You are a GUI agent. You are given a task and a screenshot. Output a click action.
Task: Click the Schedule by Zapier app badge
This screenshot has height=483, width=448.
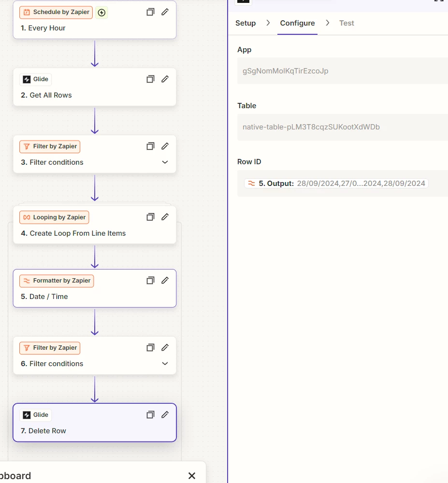[56, 13]
